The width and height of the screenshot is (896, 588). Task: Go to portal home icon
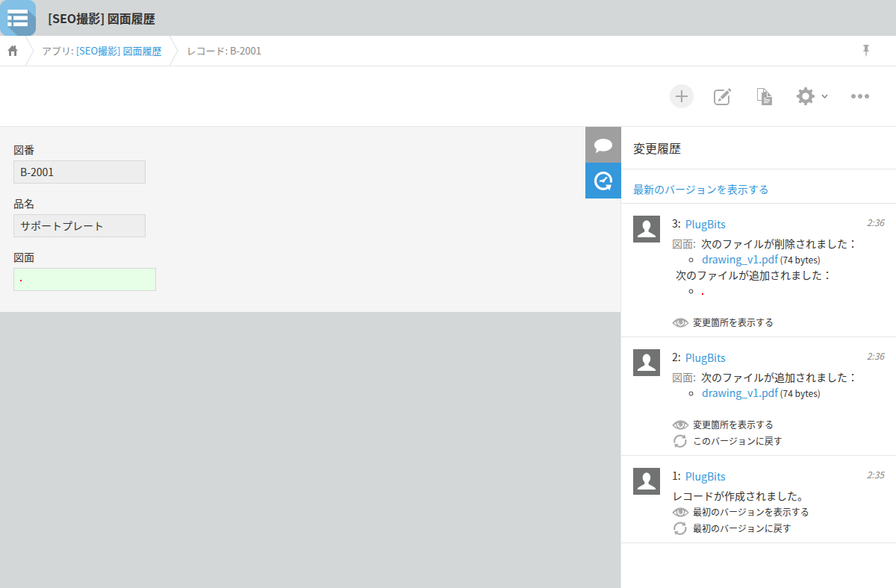coord(13,51)
